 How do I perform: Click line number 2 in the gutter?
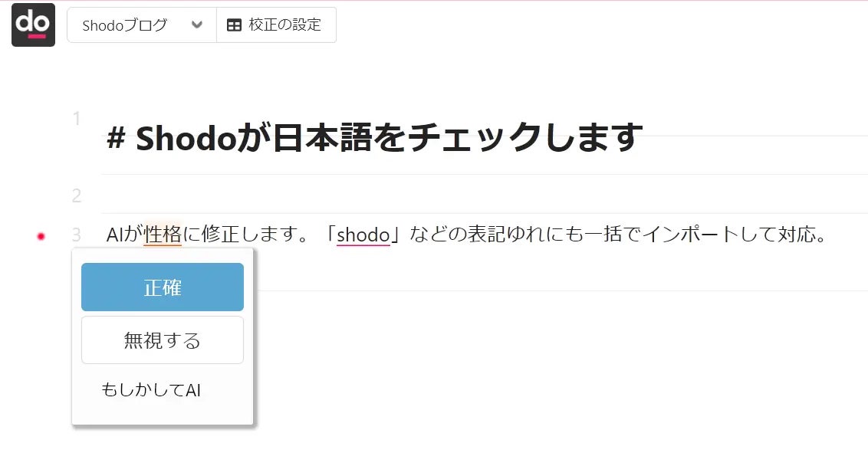(x=77, y=195)
